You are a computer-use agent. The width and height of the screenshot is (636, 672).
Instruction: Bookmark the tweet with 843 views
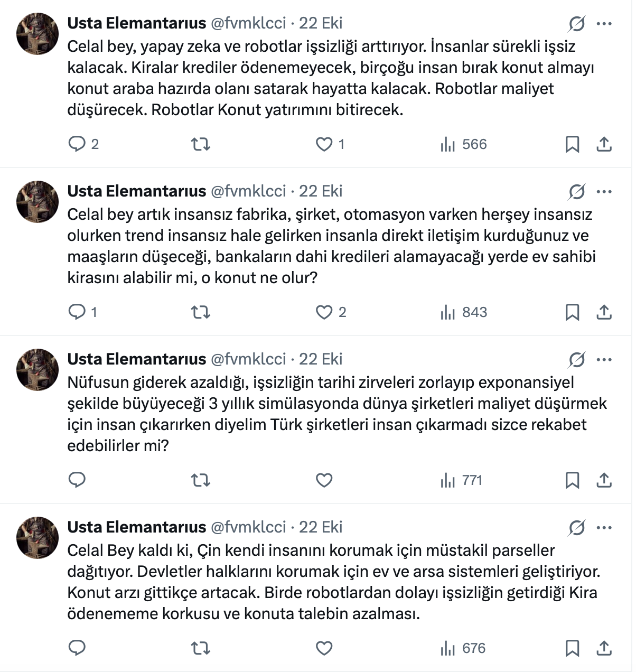(572, 312)
